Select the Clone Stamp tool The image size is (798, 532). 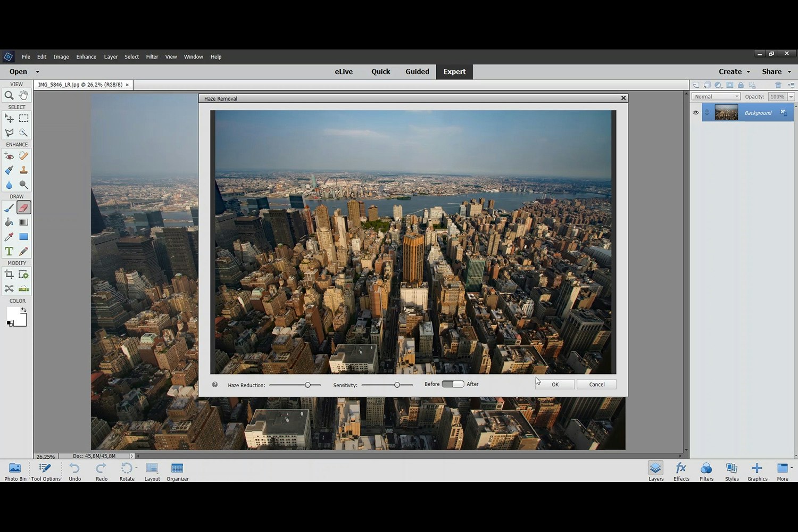23,170
